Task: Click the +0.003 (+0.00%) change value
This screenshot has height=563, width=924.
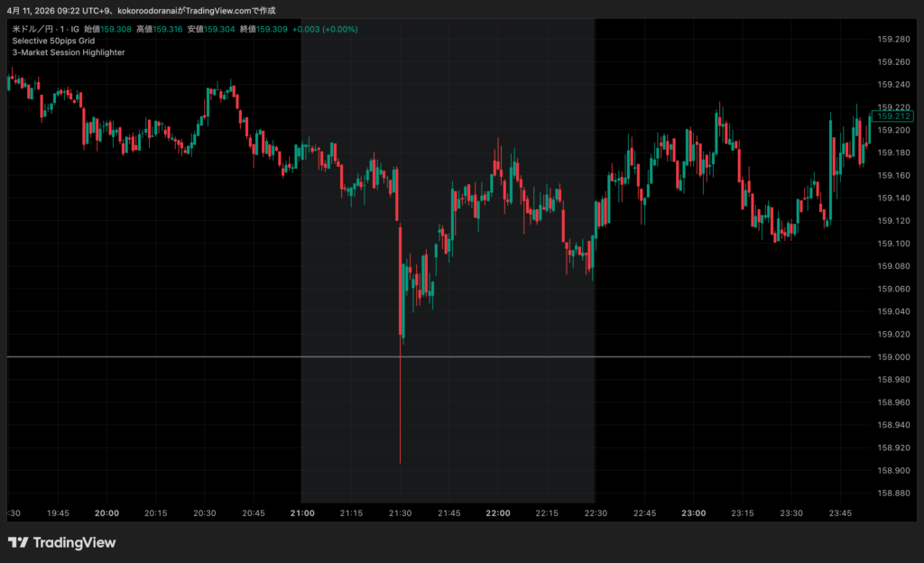Action: 325,29
